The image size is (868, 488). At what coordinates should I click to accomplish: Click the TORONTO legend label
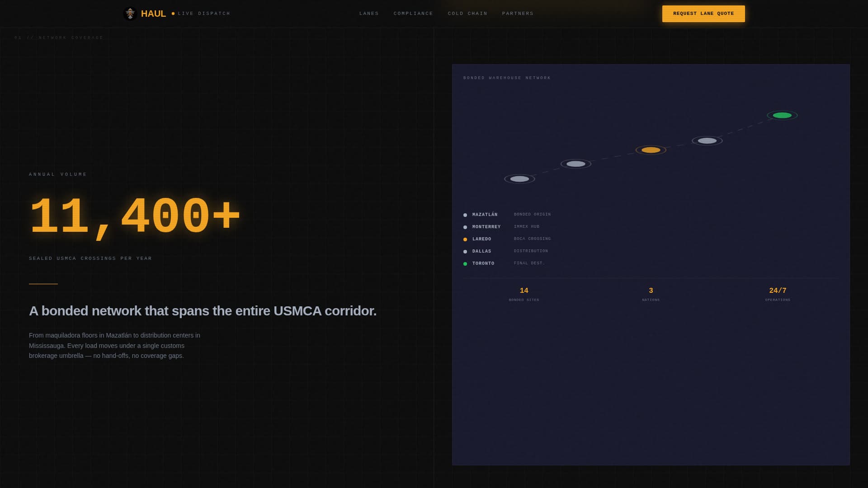pyautogui.click(x=483, y=263)
